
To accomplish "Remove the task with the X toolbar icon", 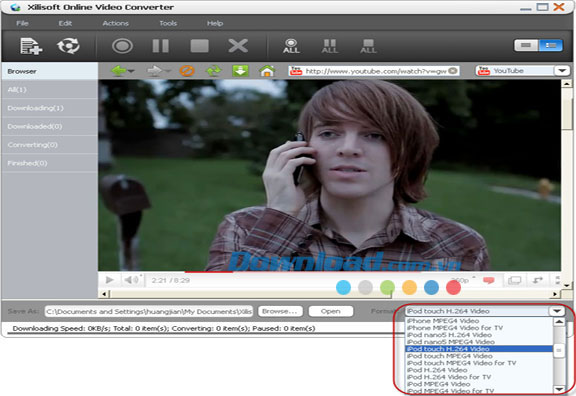I will (238, 46).
